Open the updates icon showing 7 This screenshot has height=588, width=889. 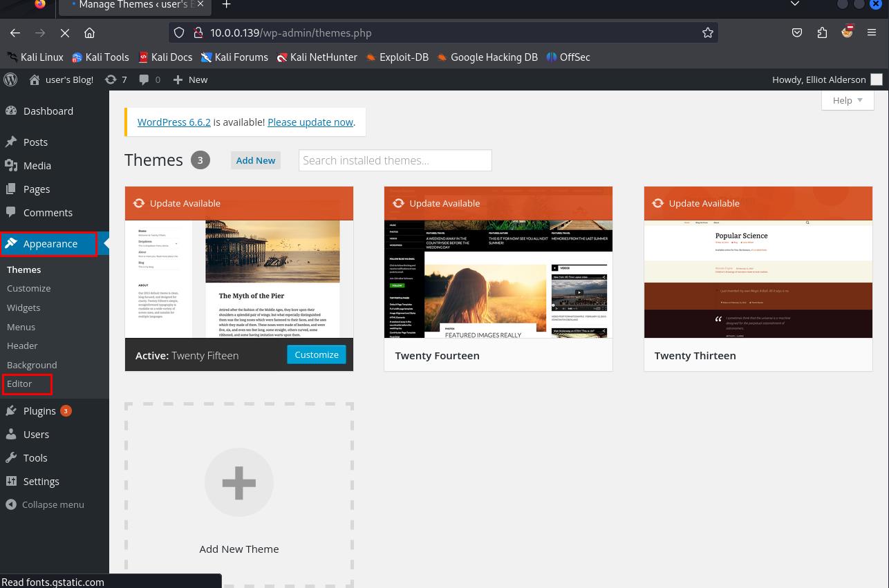pos(116,79)
